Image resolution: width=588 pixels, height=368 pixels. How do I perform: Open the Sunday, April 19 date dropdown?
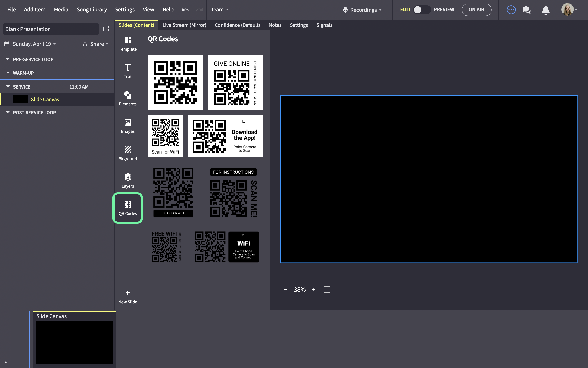pos(30,44)
